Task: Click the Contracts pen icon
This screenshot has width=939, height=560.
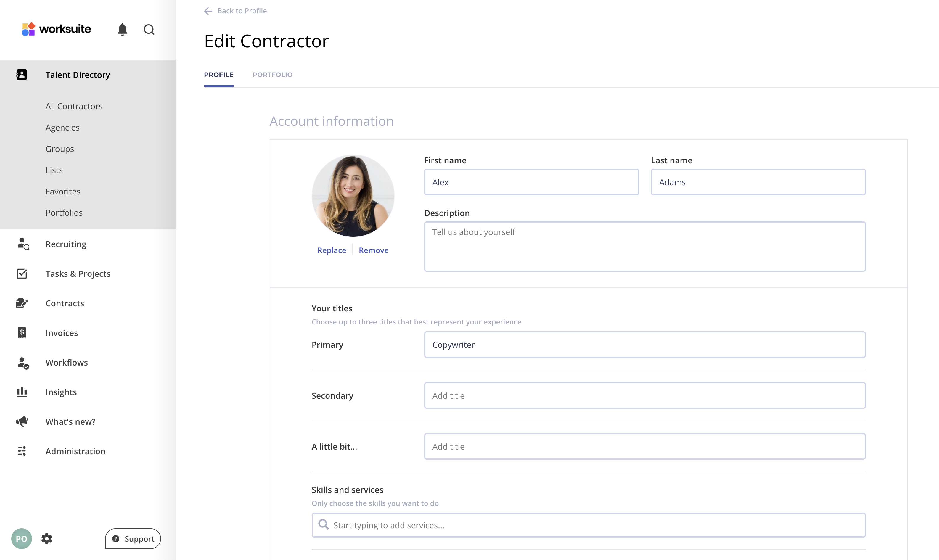Action: pos(22,303)
